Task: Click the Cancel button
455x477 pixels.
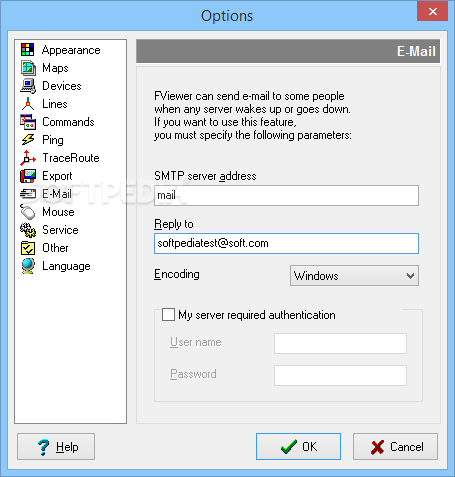Action: tap(395, 447)
